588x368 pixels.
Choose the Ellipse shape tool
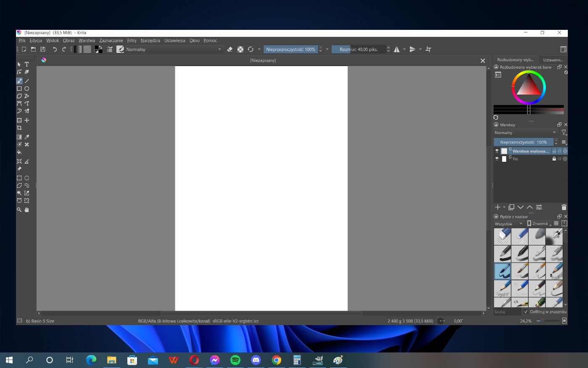(x=27, y=89)
